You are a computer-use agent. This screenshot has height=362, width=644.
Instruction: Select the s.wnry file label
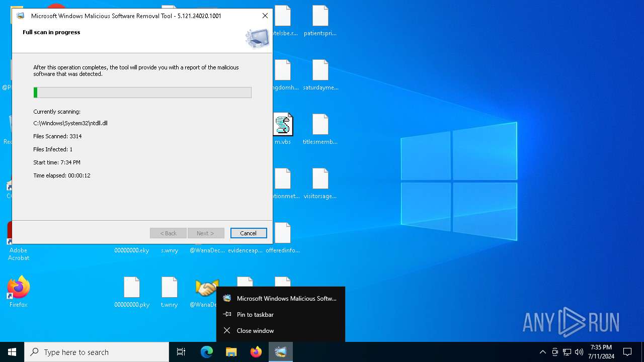tap(170, 250)
